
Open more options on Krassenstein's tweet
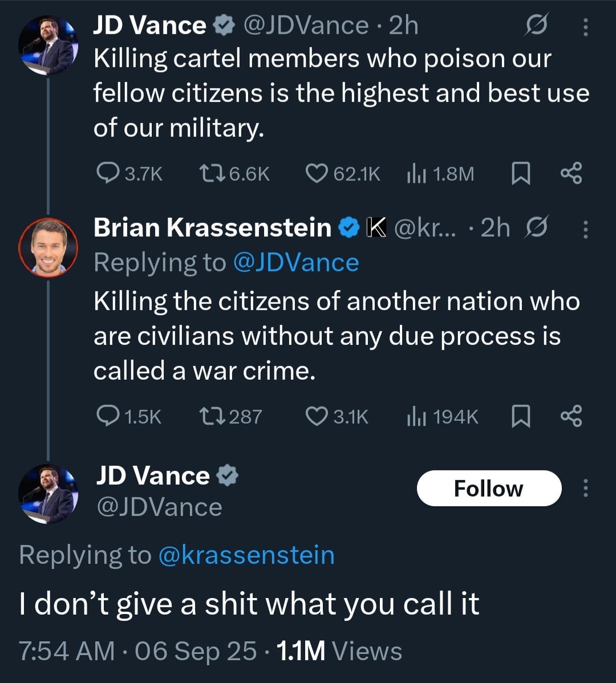[x=585, y=229]
